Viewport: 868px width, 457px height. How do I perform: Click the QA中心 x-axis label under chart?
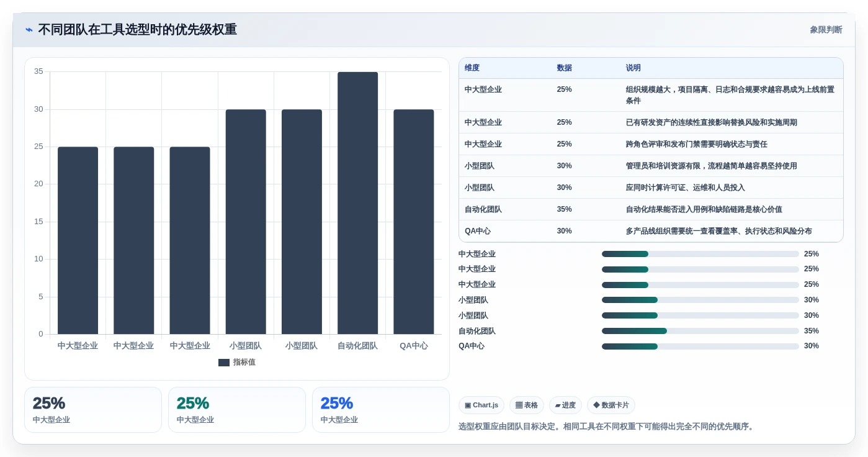pos(414,346)
